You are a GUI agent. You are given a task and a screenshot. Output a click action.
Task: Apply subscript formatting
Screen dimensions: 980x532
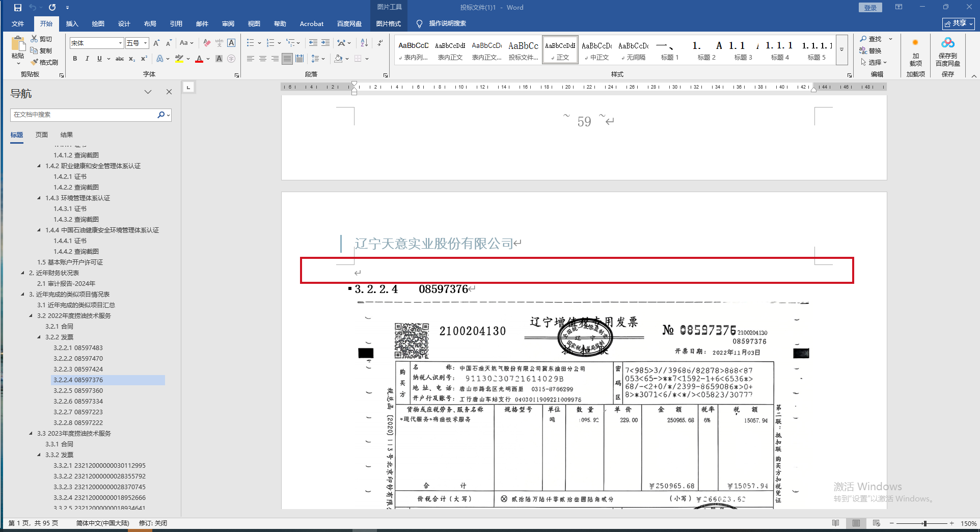(x=132, y=59)
